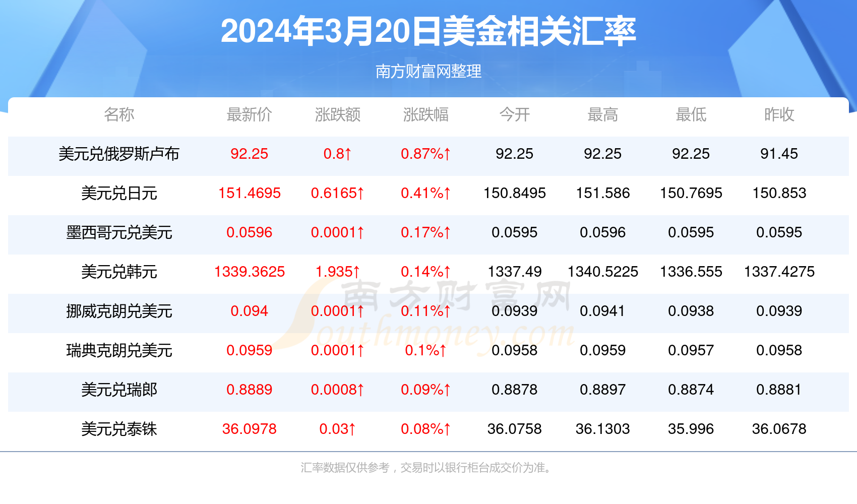Click the opening value 150.8495
The image size is (857, 504).
[x=514, y=193]
